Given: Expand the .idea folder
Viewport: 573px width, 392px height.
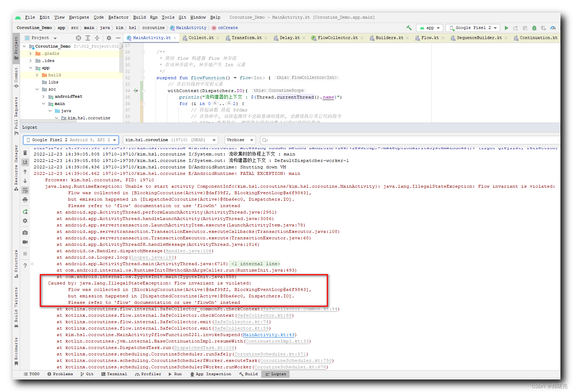Looking at the screenshot, I should [31, 61].
